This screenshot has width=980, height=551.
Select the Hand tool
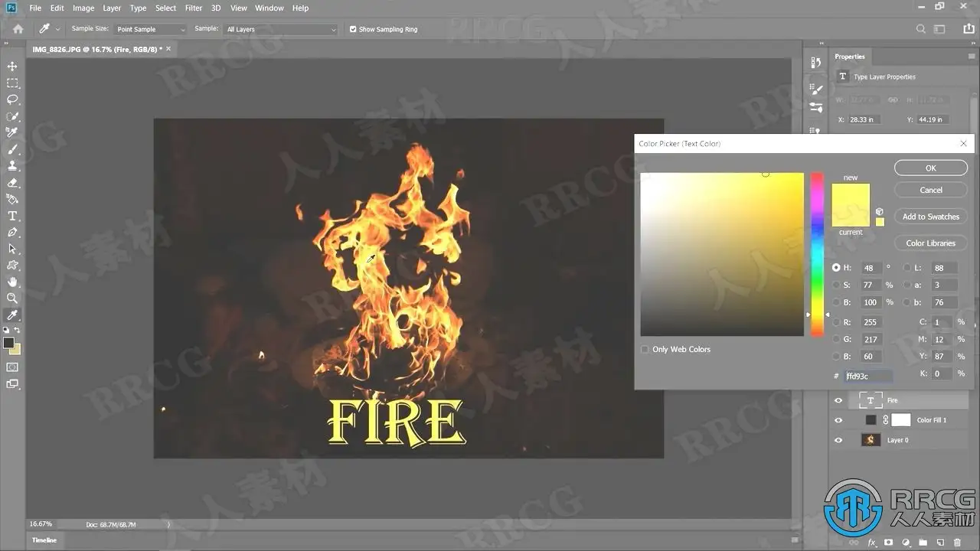pyautogui.click(x=12, y=282)
